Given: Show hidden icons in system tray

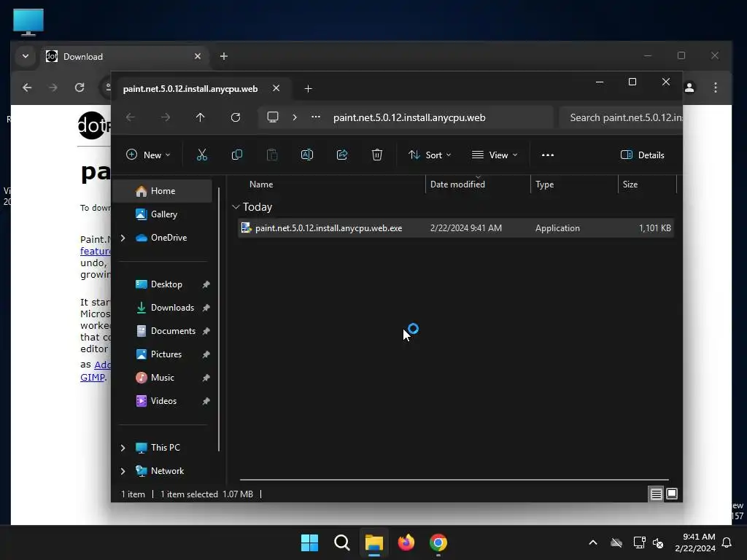Looking at the screenshot, I should (592, 542).
